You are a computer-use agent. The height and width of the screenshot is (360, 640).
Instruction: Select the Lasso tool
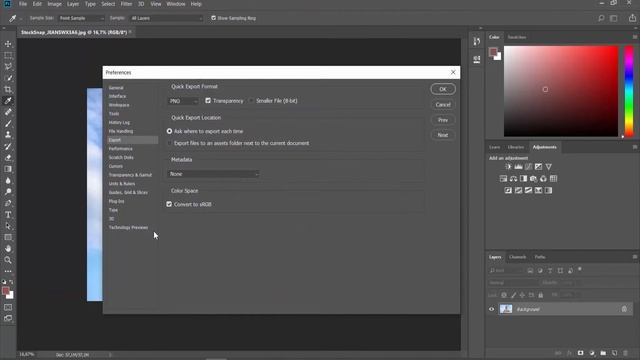pyautogui.click(x=8, y=67)
